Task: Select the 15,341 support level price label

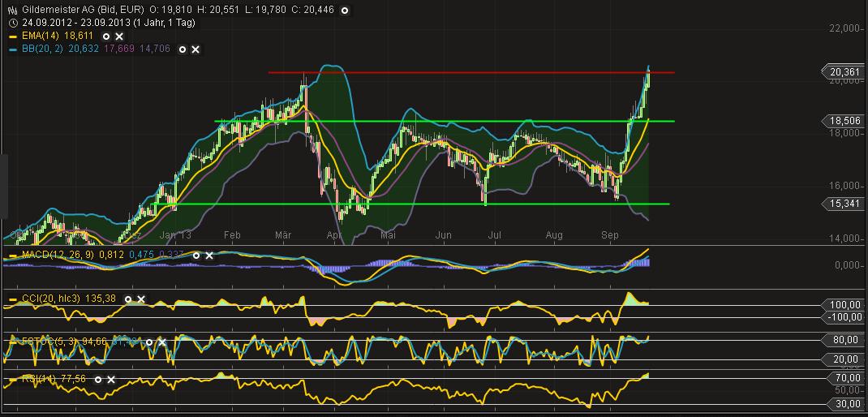Action: click(844, 203)
